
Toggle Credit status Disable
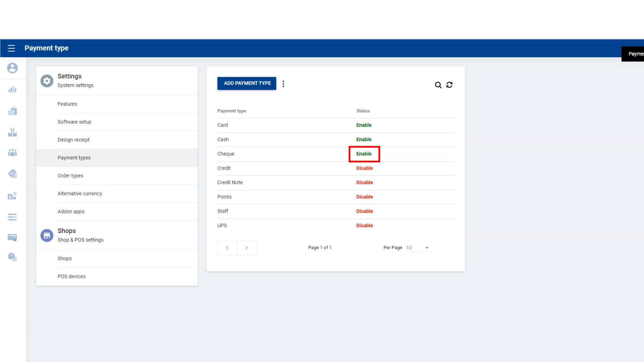(x=364, y=168)
